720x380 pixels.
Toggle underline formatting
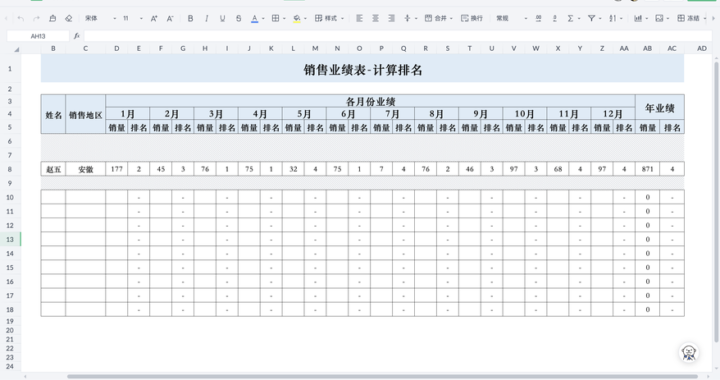(222, 18)
